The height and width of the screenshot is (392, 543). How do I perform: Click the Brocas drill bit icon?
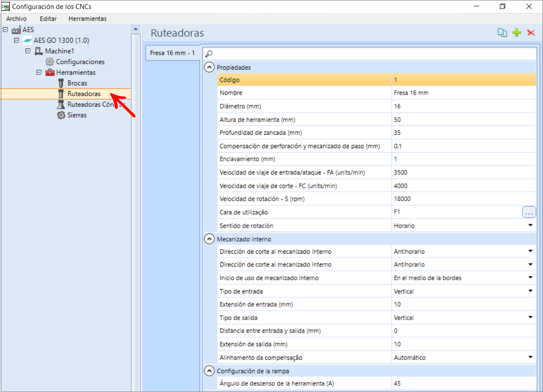(x=61, y=83)
